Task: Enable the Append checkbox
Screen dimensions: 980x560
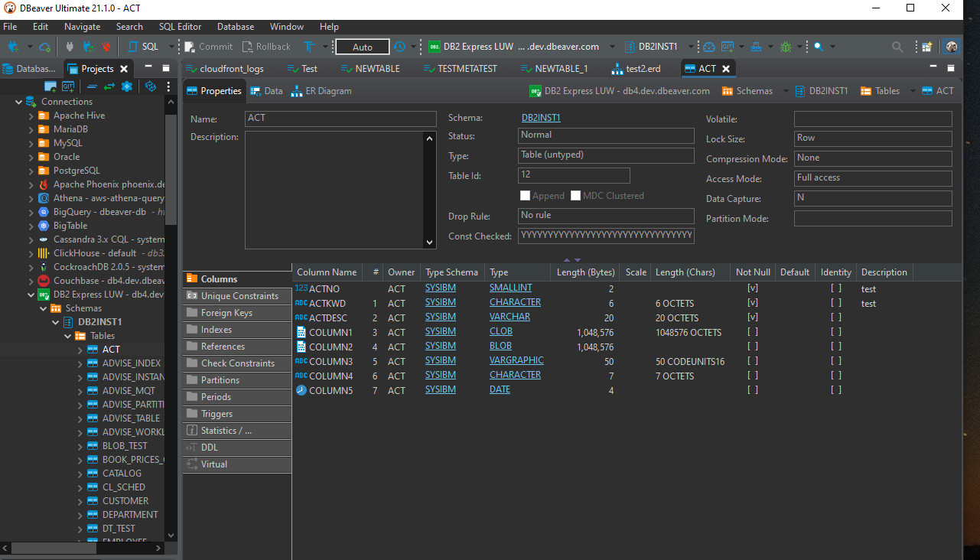Action: [525, 195]
